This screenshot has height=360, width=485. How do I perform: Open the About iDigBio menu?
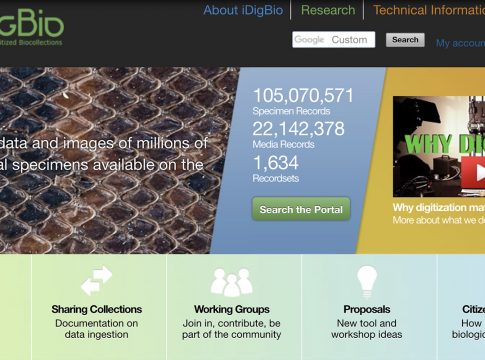(x=243, y=10)
